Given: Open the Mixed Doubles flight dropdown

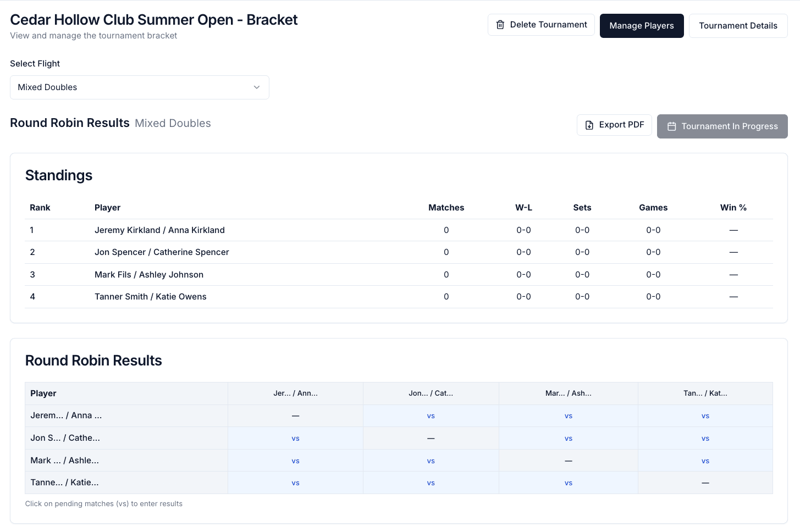Looking at the screenshot, I should click(x=140, y=87).
